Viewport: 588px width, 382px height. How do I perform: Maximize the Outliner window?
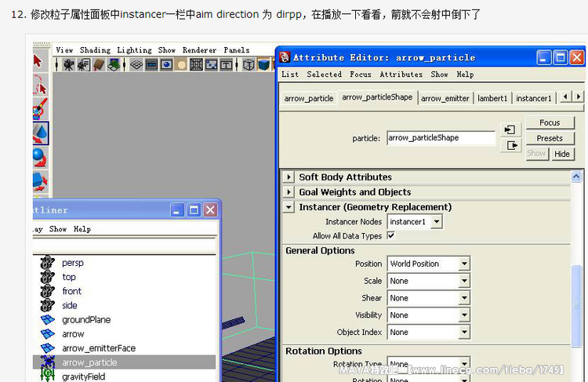[194, 210]
